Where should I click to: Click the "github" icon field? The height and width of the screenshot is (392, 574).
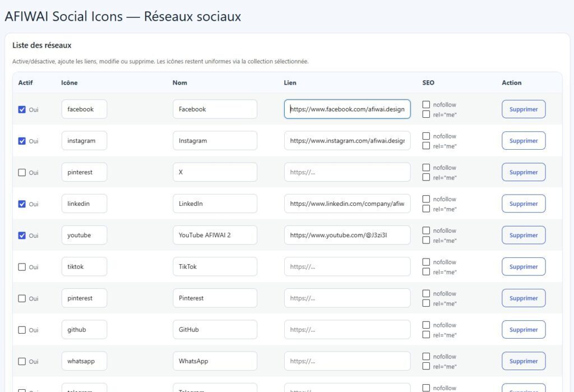pyautogui.click(x=84, y=330)
